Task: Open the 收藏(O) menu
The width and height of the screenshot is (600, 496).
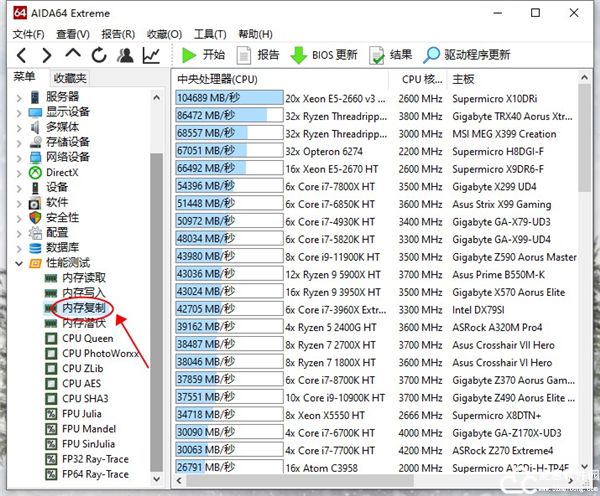Action: (164, 34)
